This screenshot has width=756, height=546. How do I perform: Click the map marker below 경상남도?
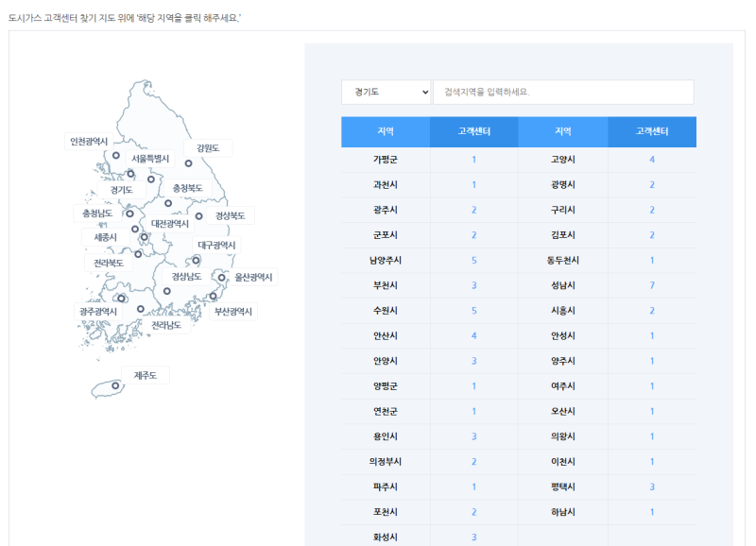point(167,291)
